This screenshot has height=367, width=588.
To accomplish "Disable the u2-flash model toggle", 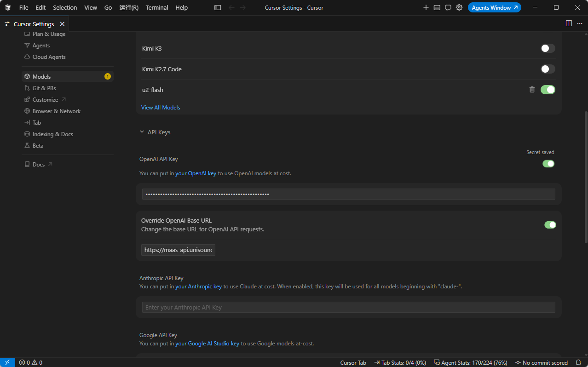I will coord(548,90).
